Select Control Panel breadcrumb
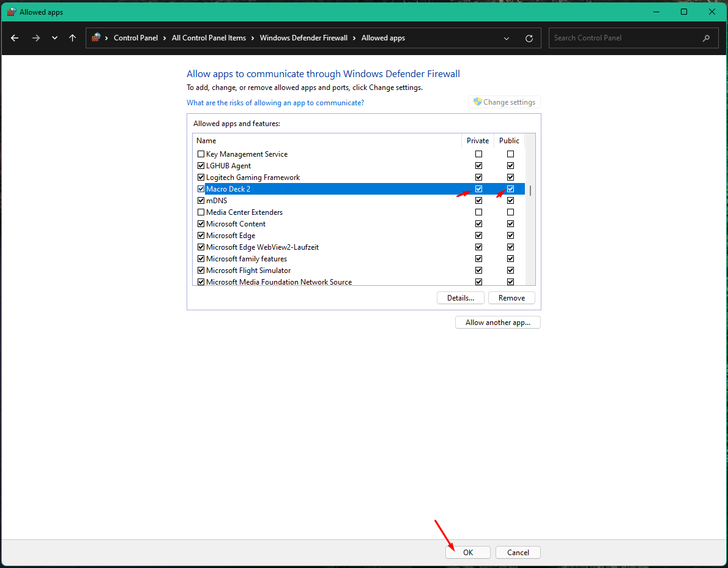Screen dimensions: 728x568 [136, 38]
